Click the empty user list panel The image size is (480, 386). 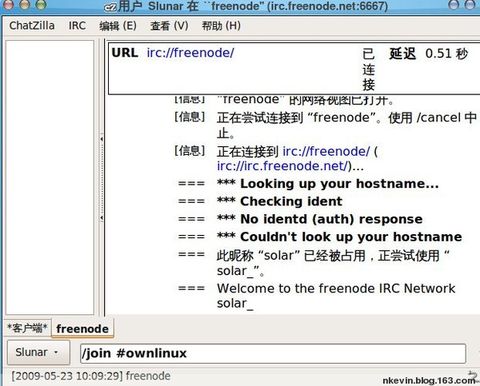click(x=50, y=177)
